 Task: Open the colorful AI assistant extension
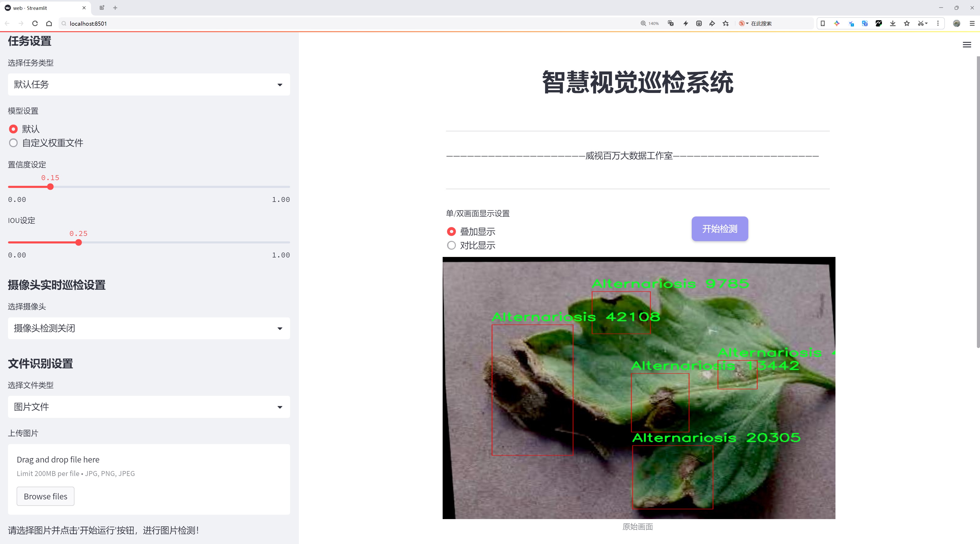(x=837, y=24)
